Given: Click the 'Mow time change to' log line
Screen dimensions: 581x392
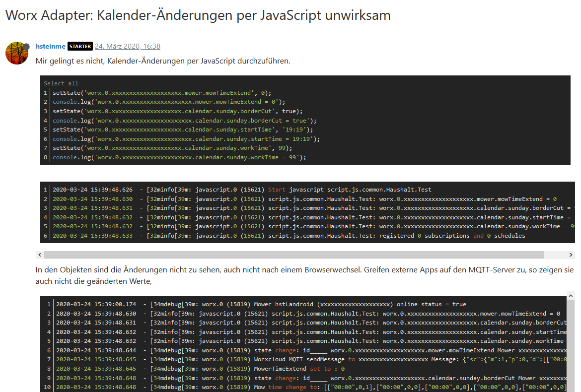Looking at the screenshot, I should click(x=311, y=387).
